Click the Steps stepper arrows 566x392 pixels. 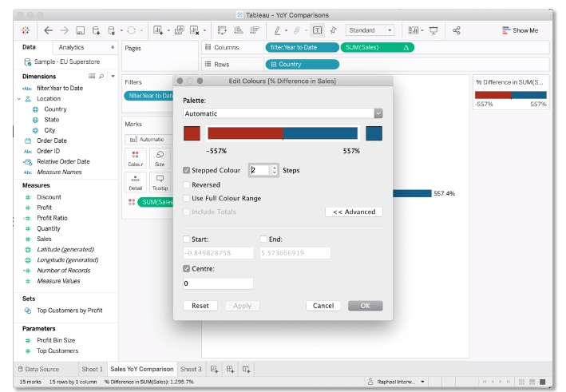pyautogui.click(x=275, y=170)
